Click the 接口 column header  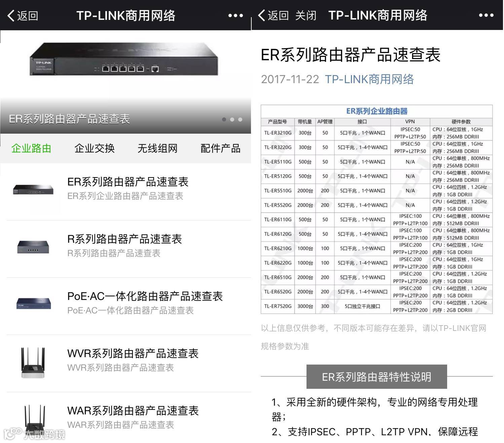(x=362, y=122)
